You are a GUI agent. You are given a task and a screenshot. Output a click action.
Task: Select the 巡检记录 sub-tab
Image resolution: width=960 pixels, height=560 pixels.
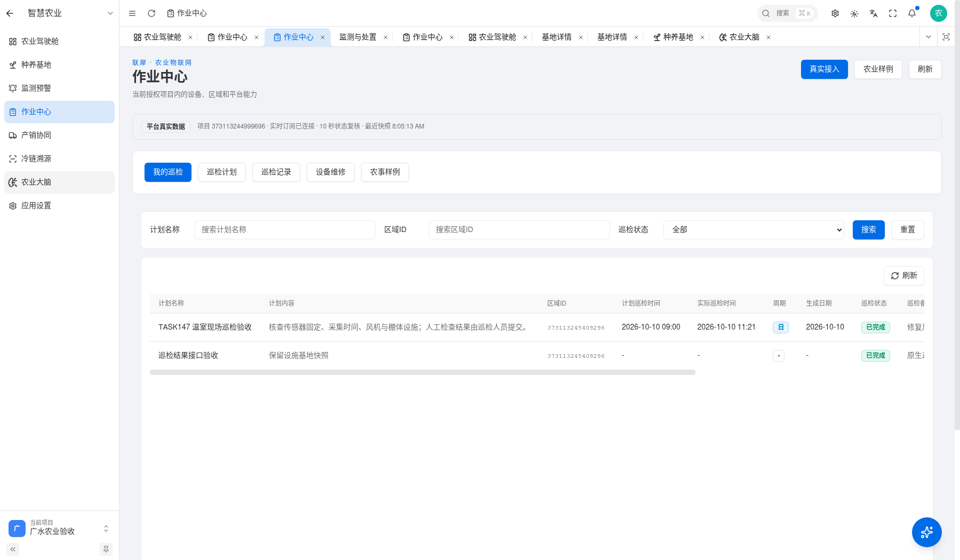click(276, 172)
